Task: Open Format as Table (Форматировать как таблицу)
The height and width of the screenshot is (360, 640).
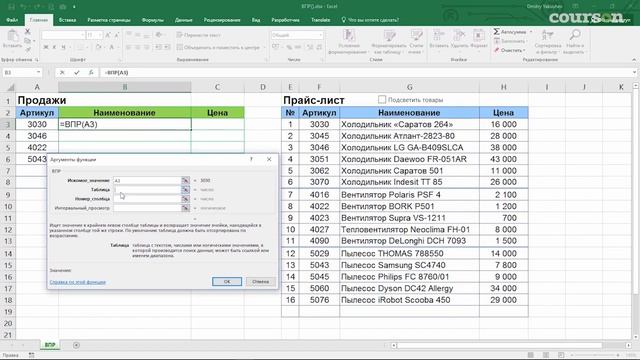Action: click(x=389, y=42)
